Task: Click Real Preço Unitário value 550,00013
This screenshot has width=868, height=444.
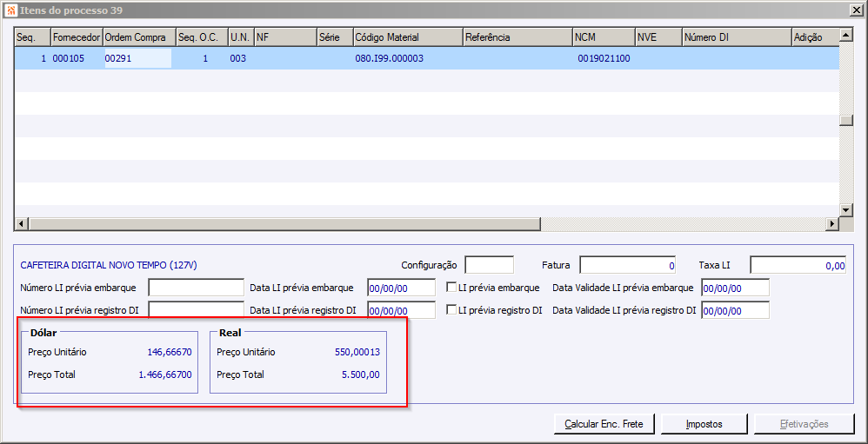Action: (x=357, y=352)
